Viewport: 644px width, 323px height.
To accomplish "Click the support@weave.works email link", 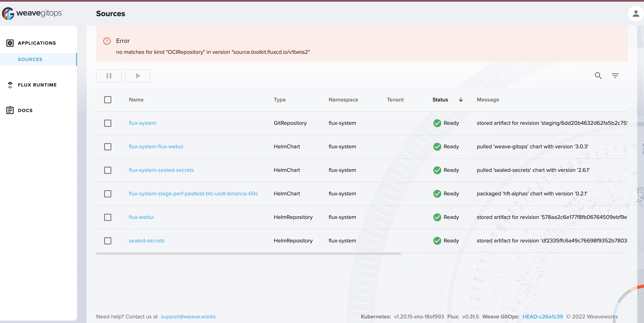I will pyautogui.click(x=188, y=316).
